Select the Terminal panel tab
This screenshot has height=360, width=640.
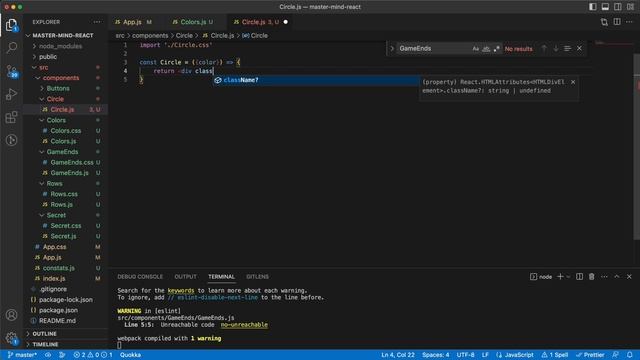pyautogui.click(x=221, y=277)
